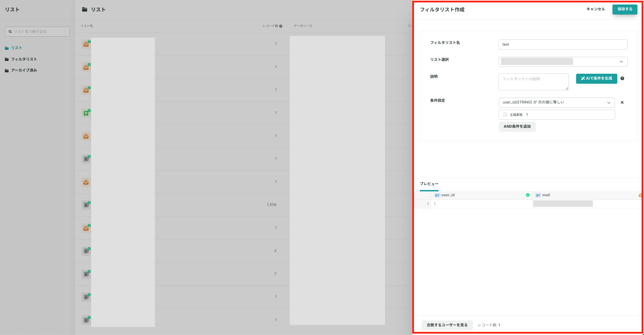644x335 pixels.
Task: Click the record count 7 in the list
Action: [x=275, y=274]
